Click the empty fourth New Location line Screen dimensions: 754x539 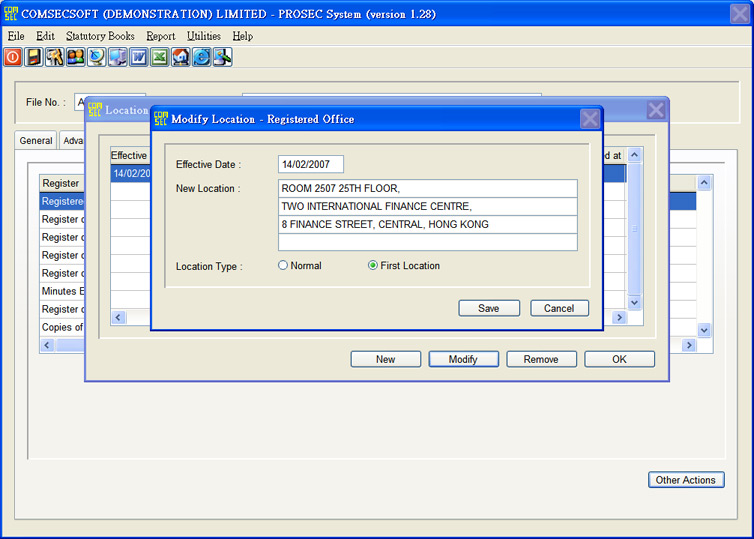[x=427, y=242]
